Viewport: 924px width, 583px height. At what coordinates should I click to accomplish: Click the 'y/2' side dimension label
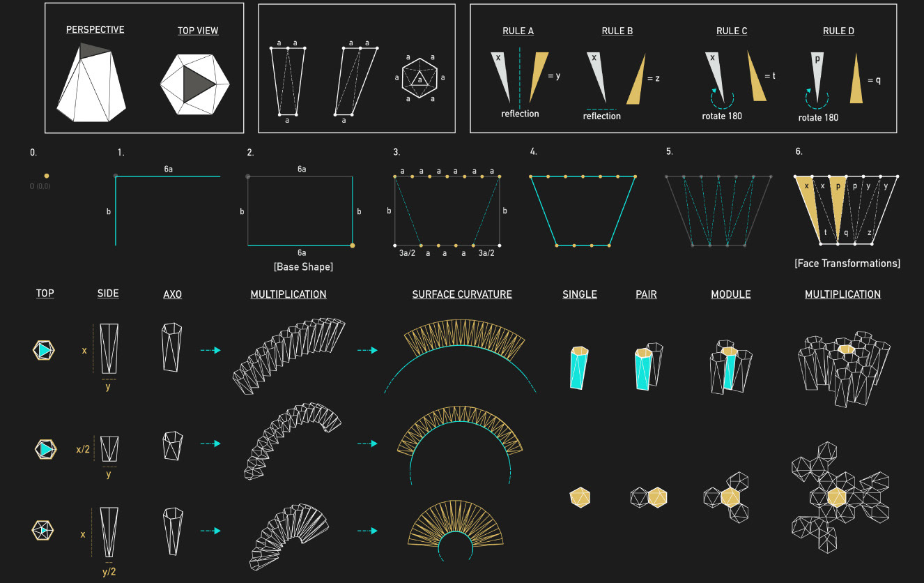(x=110, y=572)
